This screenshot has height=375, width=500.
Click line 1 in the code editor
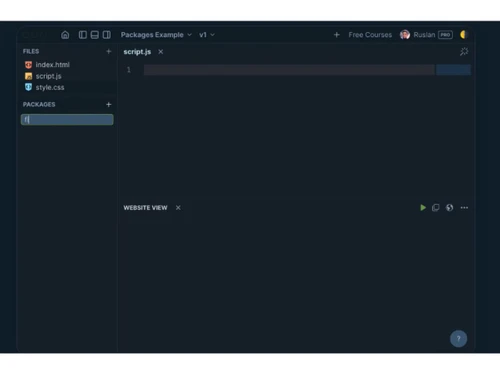289,70
